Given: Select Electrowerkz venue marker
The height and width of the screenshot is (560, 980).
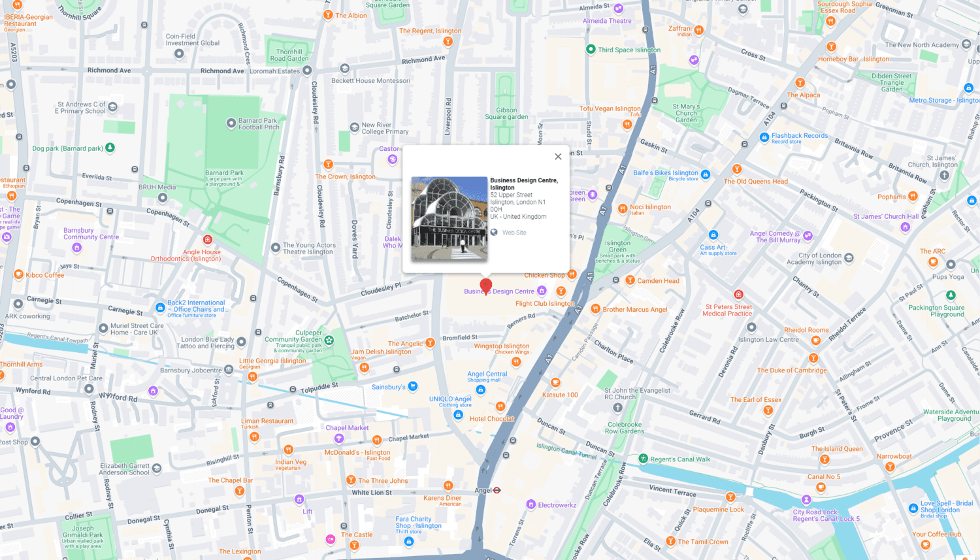Looking at the screenshot, I should [x=531, y=504].
